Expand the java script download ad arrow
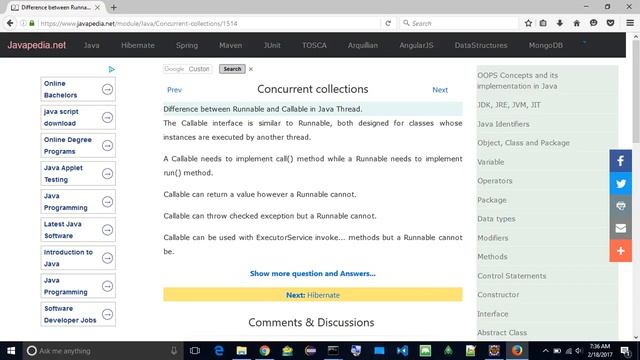Screen dimensions: 640x360 (107, 117)
